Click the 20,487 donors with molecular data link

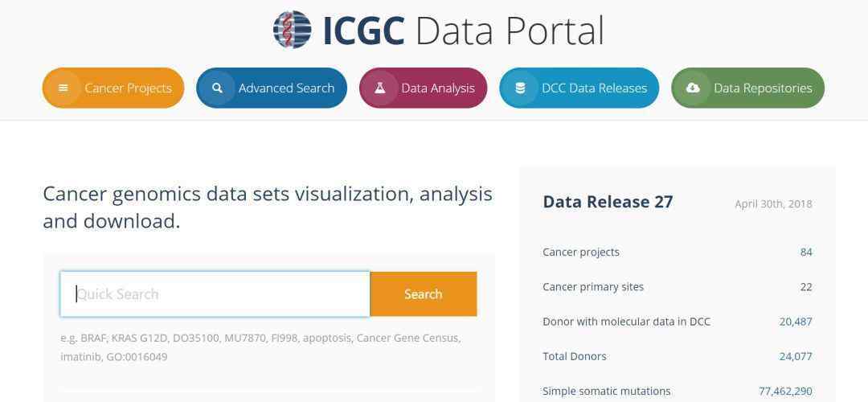coord(796,322)
